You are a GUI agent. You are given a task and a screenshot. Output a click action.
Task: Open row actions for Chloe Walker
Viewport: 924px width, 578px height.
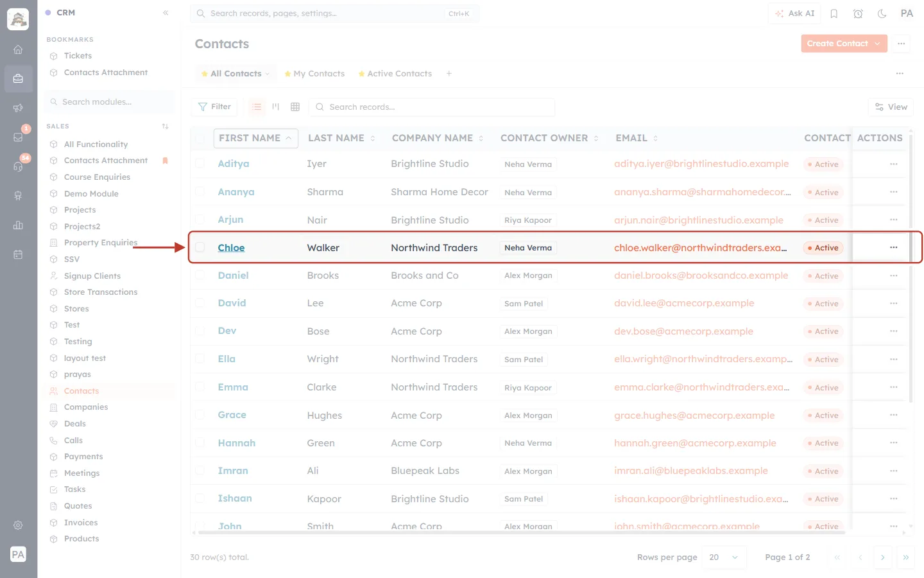pyautogui.click(x=894, y=247)
